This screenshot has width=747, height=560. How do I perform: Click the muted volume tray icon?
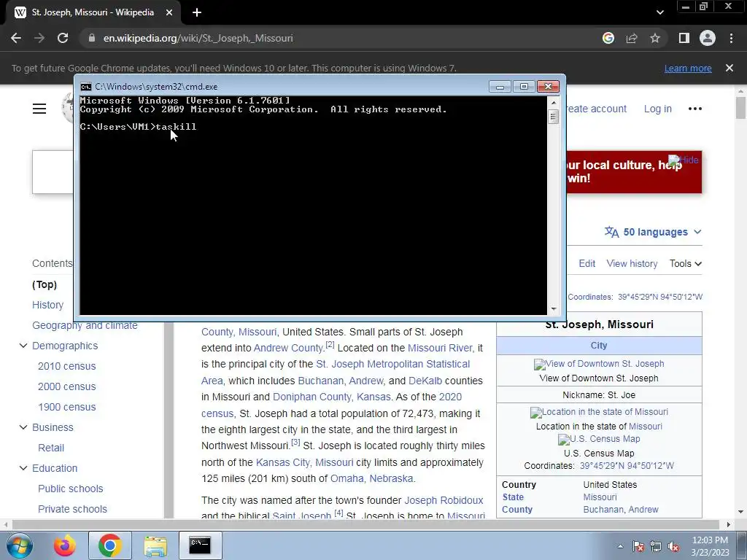pyautogui.click(x=673, y=546)
